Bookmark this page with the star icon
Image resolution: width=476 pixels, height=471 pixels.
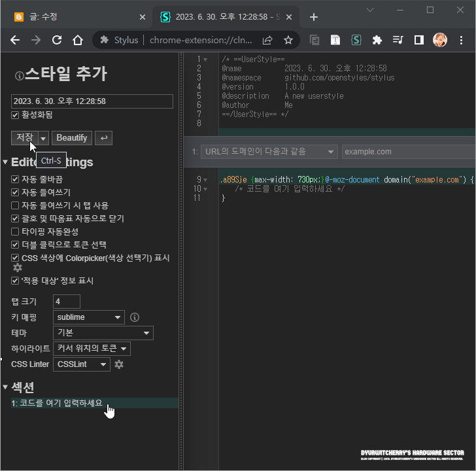click(288, 40)
